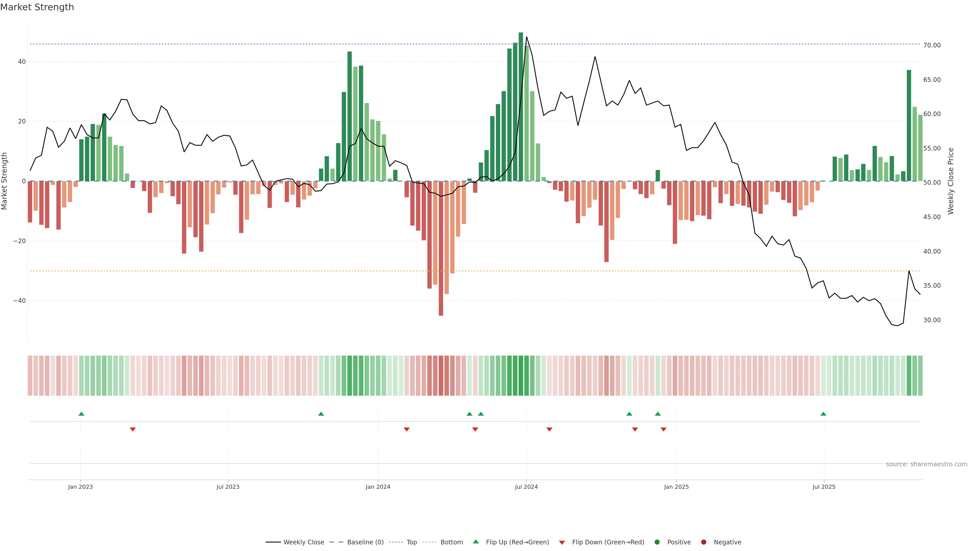Image resolution: width=980 pixels, height=551 pixels.
Task: Click the Market Strength chart title
Action: coord(37,7)
